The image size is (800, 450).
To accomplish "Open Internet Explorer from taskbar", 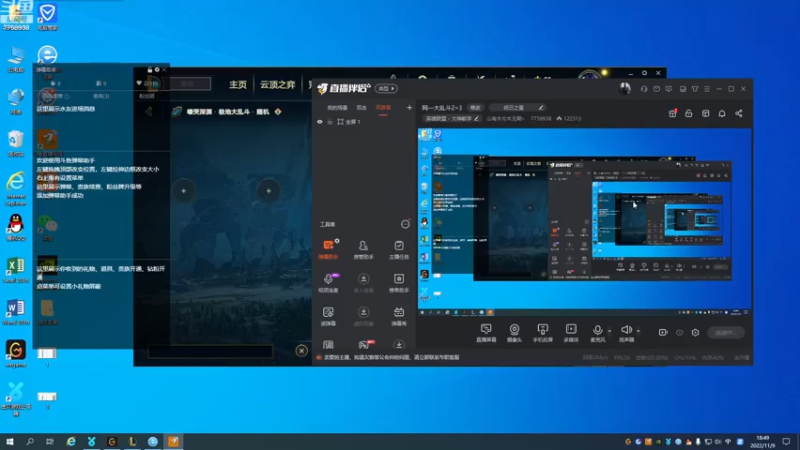I will click(71, 442).
